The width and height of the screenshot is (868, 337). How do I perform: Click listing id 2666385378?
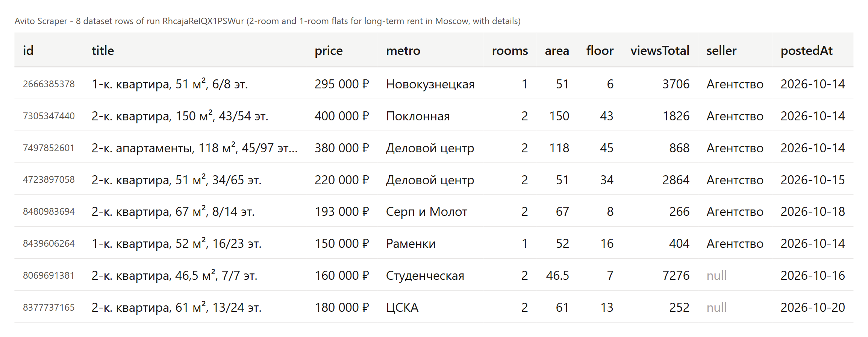49,84
